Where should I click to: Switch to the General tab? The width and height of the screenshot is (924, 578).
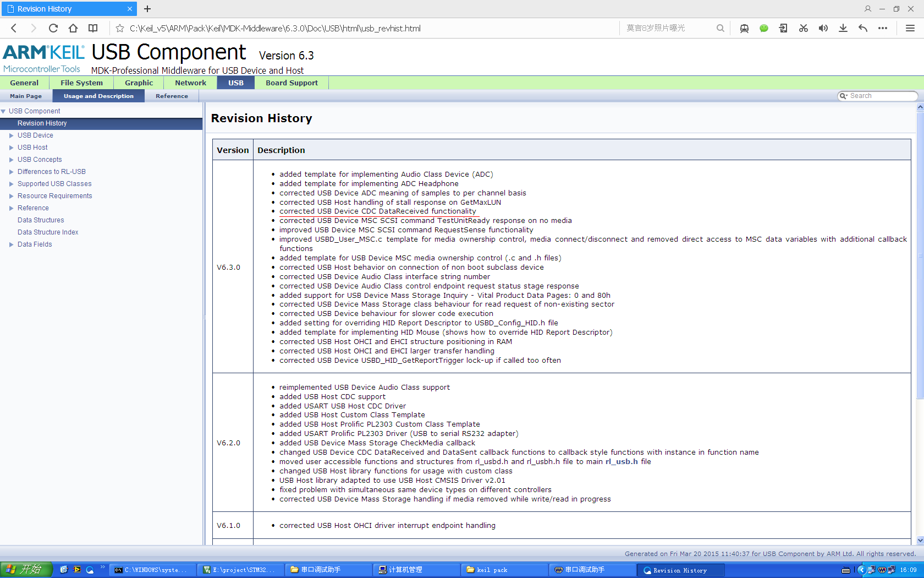pos(24,83)
